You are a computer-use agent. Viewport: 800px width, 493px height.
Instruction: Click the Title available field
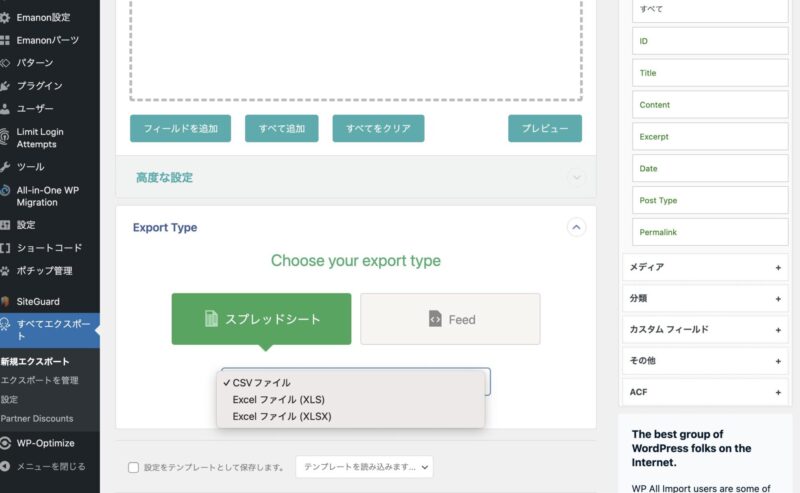(x=710, y=73)
